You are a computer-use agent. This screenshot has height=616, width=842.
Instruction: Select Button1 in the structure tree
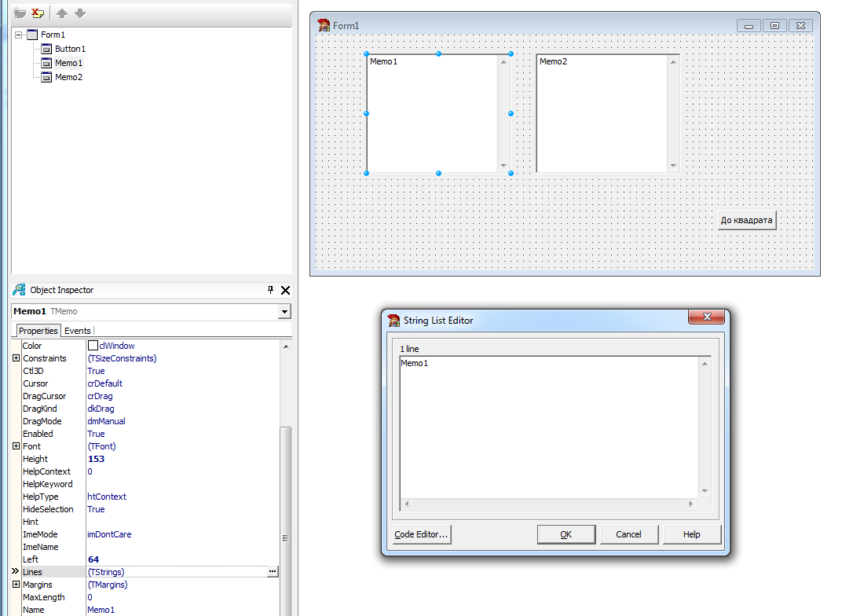tap(70, 49)
